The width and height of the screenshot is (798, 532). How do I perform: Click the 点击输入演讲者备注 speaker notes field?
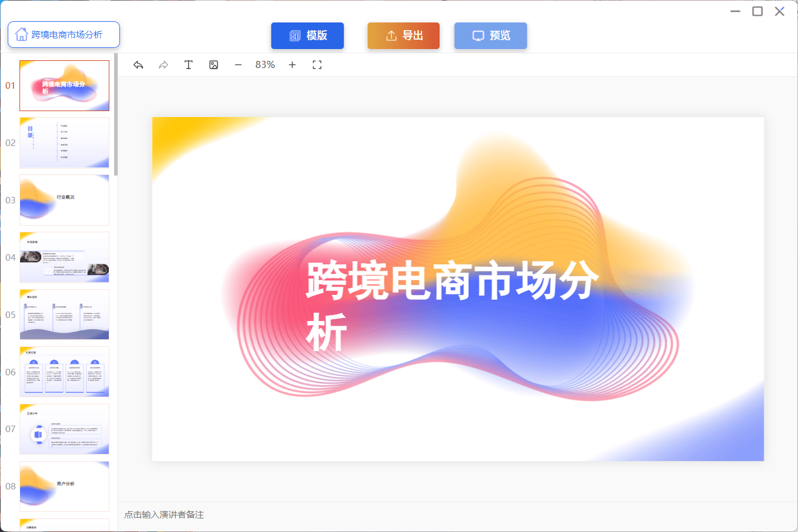tap(458, 515)
